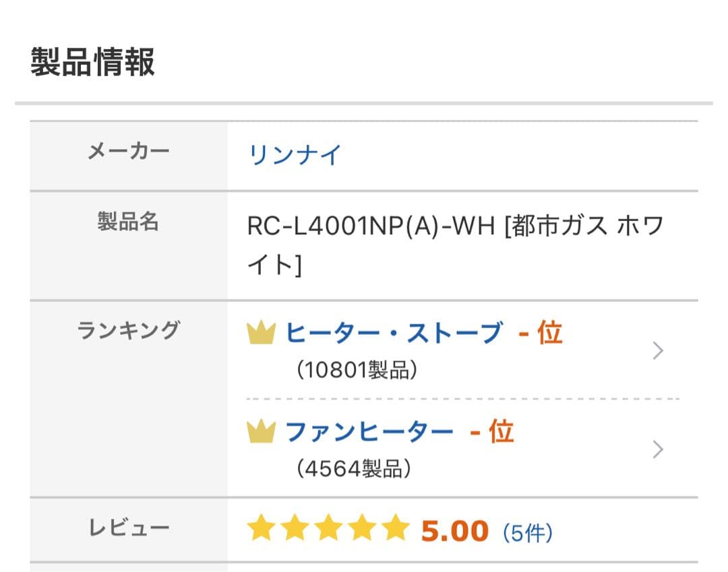Click the rank value next to ヒーター・ストーブ
The width and height of the screenshot is (728, 572).
541,333
